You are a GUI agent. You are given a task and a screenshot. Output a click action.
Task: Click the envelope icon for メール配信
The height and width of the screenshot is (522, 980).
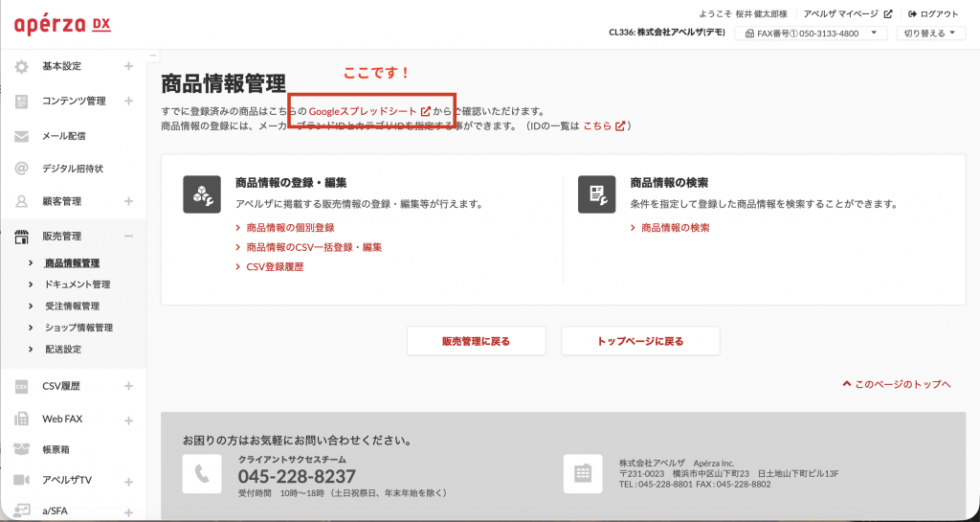(x=22, y=136)
